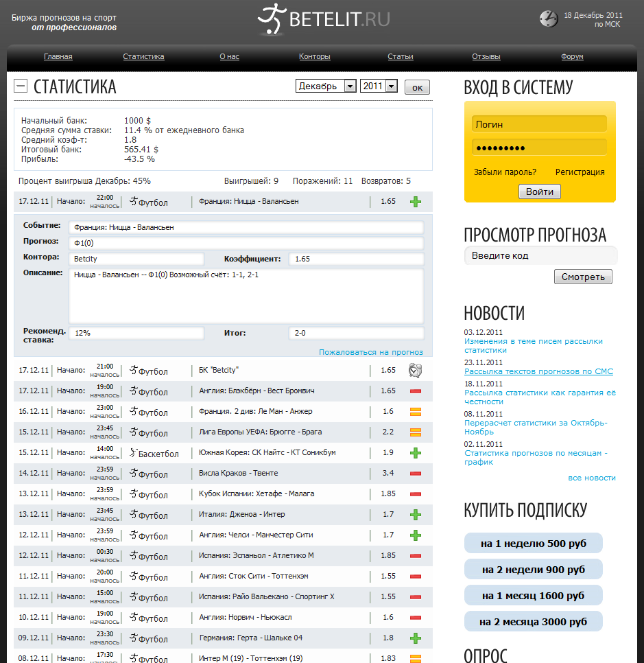644x663 pixels.
Task: Open Статистика in the navigation menu
Action: [x=143, y=57]
